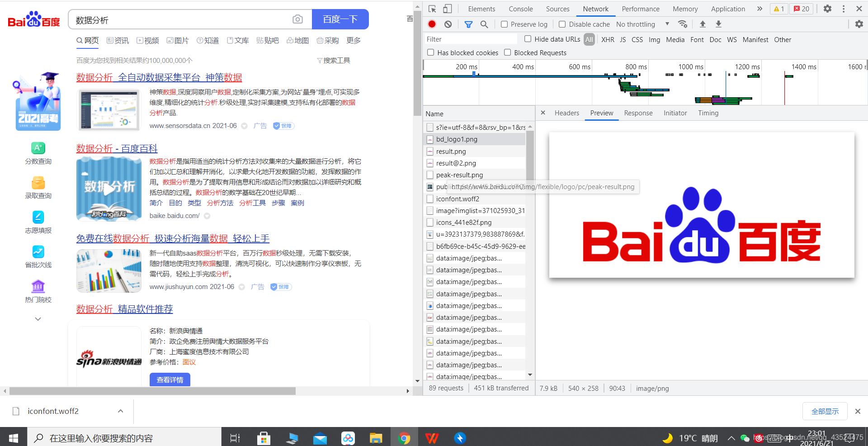Click 查看详情 button

click(170, 380)
